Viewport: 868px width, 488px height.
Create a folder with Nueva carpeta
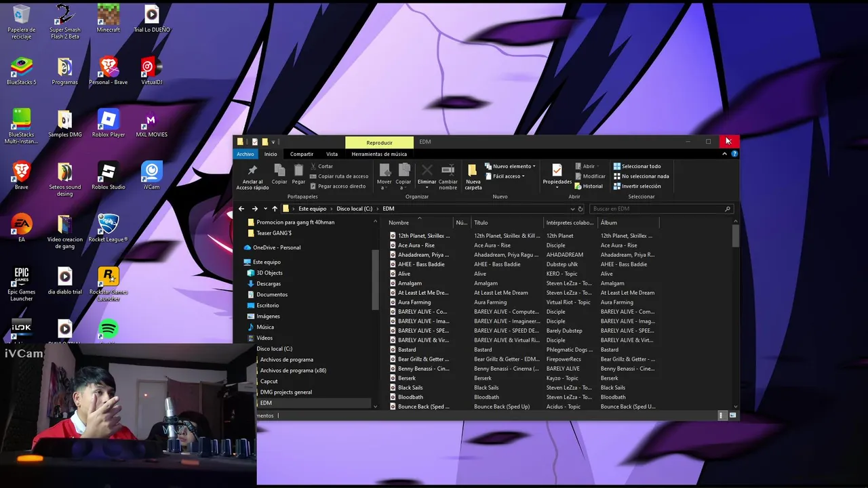[473, 170]
